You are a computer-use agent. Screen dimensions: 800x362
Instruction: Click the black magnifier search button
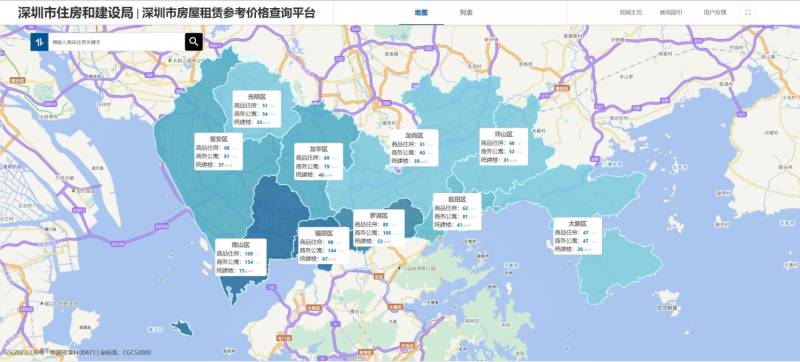[194, 42]
